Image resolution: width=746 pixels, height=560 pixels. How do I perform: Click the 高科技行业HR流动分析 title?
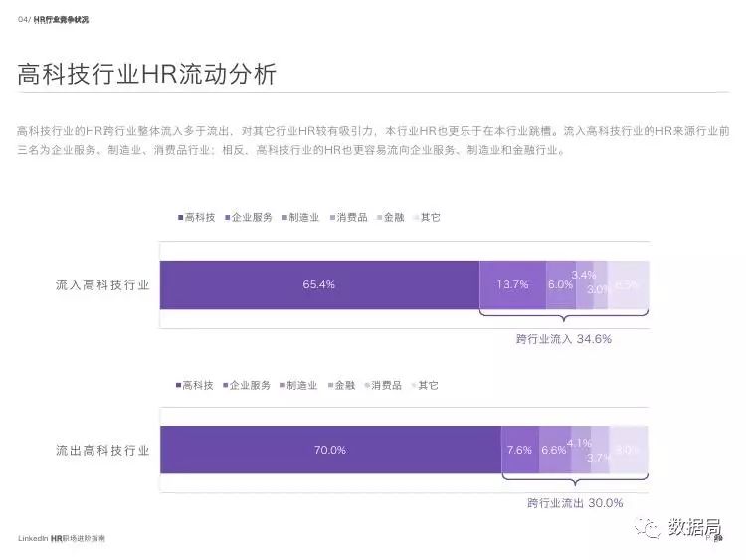[x=146, y=74]
